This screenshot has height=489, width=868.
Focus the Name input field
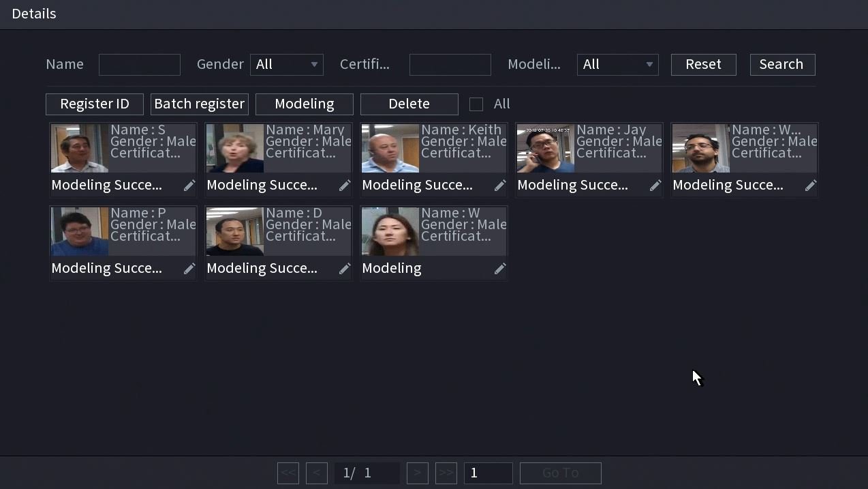[x=140, y=65]
